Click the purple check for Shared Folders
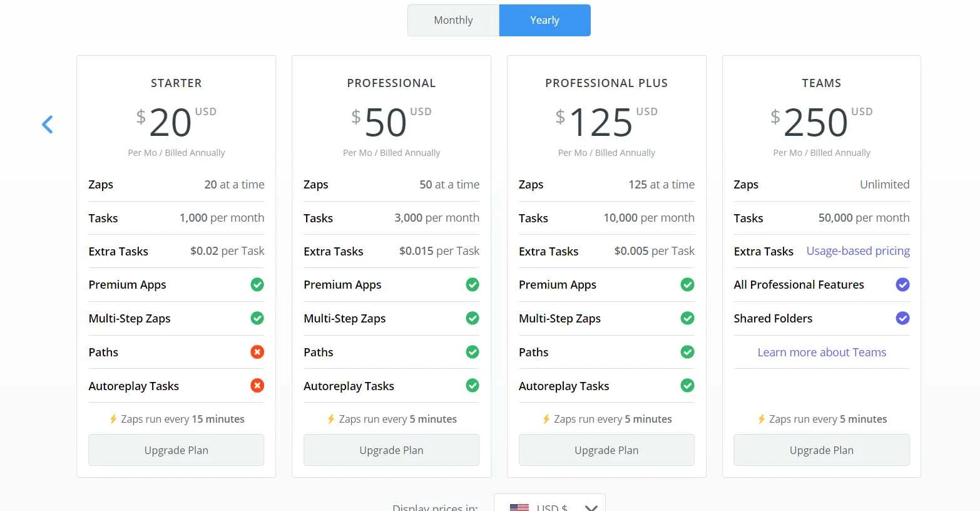 (x=902, y=318)
